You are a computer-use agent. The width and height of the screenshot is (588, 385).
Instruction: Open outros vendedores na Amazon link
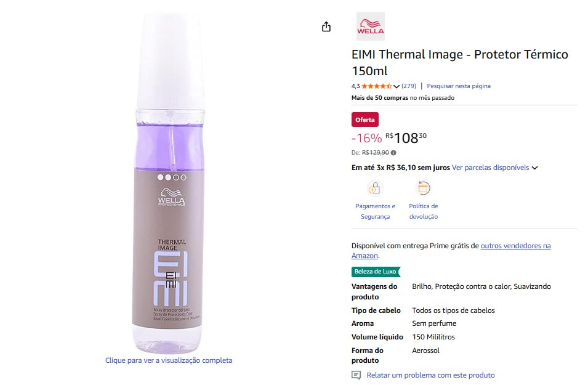[451, 251]
